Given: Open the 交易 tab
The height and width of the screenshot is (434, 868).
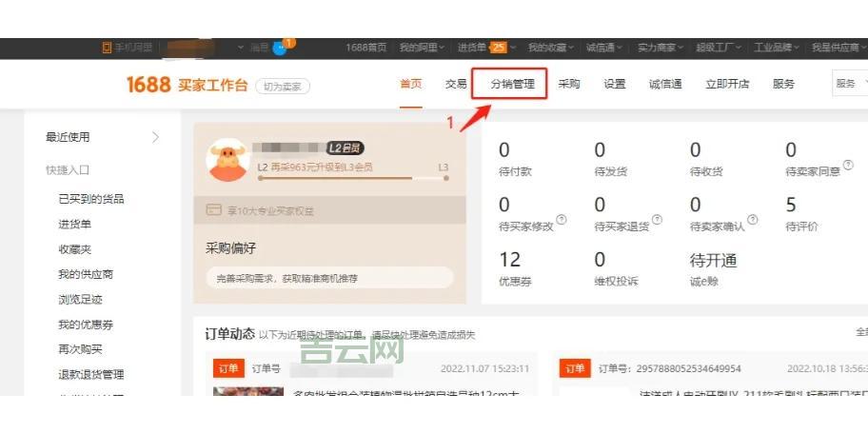Looking at the screenshot, I should 456,84.
